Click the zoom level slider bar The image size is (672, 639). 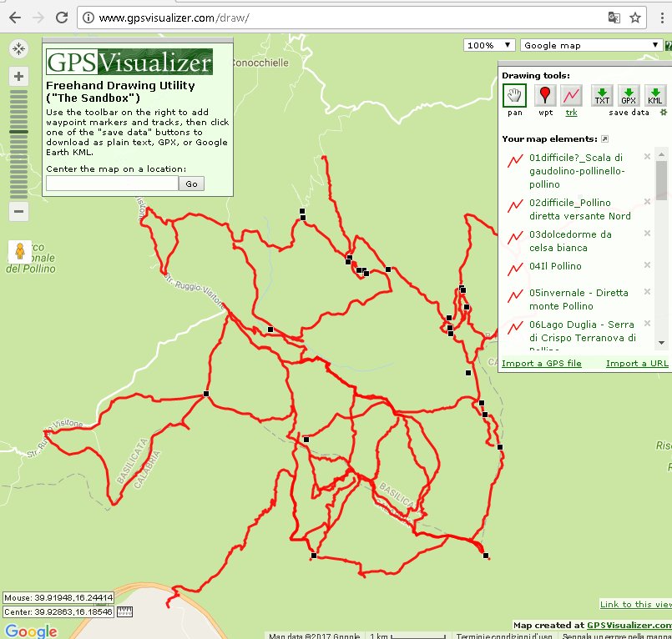18,142
